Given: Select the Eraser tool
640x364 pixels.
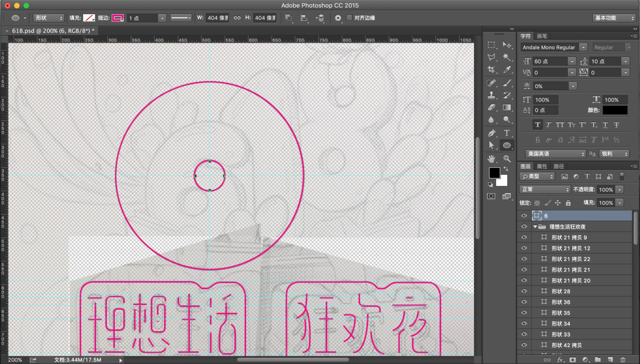Looking at the screenshot, I should click(491, 107).
